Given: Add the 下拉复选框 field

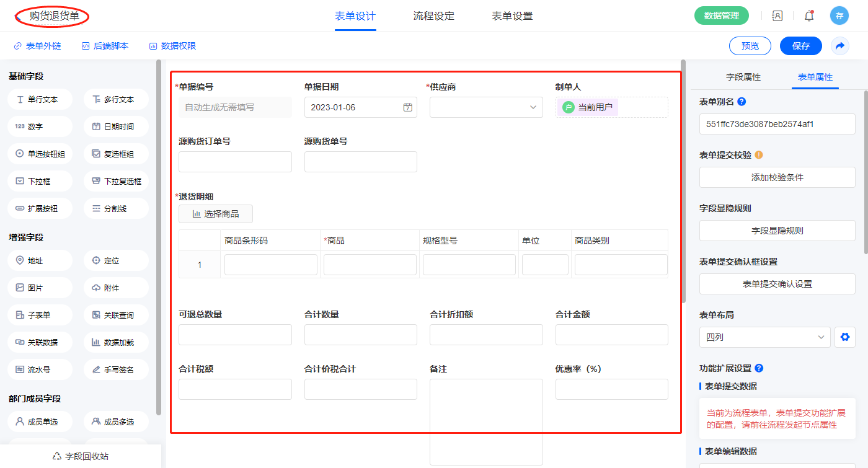Looking at the screenshot, I should [116, 181].
